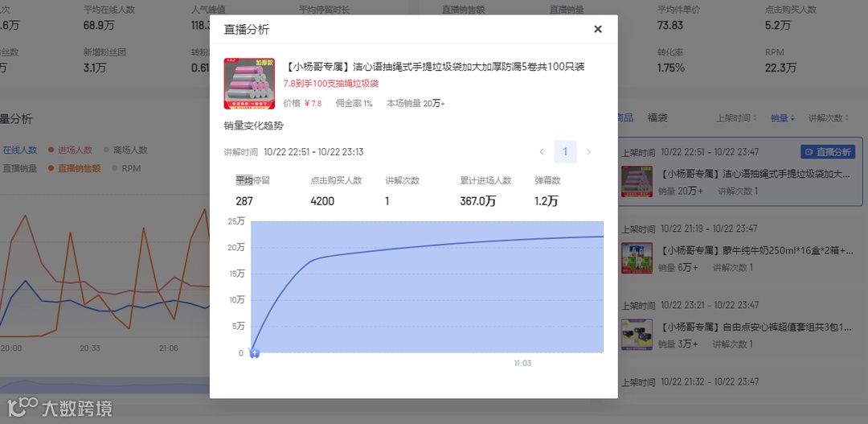Toggle 进场人数 legend series
Image resolution: width=868 pixels, height=424 pixels.
click(70, 150)
